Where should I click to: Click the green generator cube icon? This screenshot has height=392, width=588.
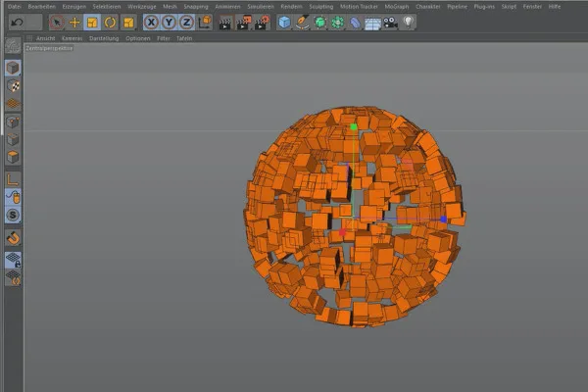319,23
